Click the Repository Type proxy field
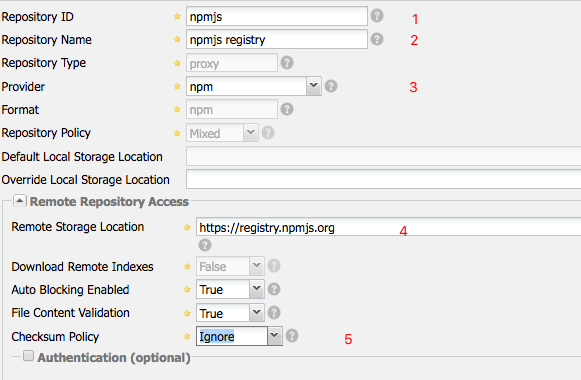Image resolution: width=581 pixels, height=380 pixels. coord(232,63)
